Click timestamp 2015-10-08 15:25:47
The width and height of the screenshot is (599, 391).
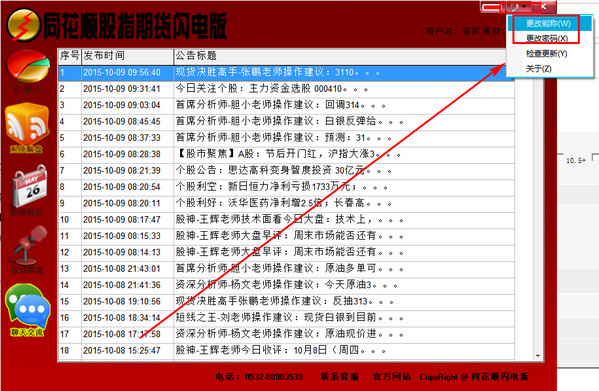coord(122,351)
